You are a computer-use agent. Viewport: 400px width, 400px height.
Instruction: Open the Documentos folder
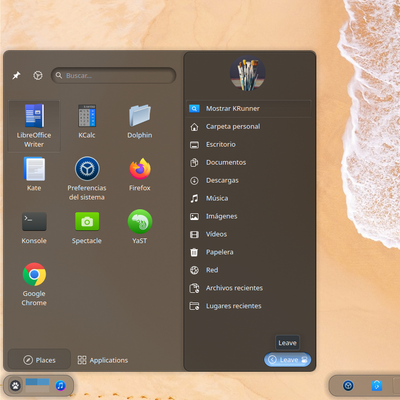pos(249,163)
